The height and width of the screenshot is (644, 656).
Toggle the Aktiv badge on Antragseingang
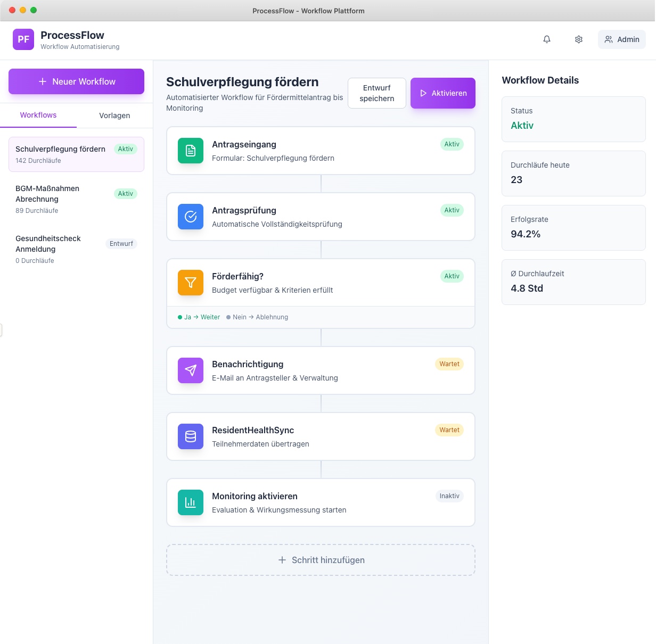(452, 144)
